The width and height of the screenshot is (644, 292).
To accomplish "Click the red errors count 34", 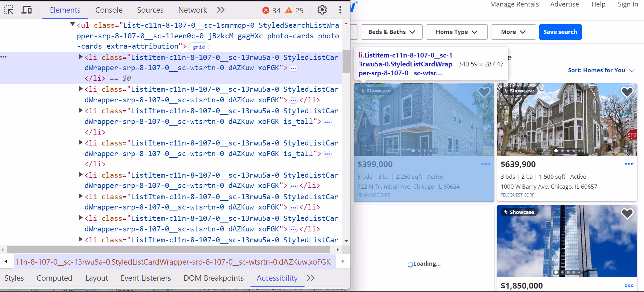I will click(271, 11).
